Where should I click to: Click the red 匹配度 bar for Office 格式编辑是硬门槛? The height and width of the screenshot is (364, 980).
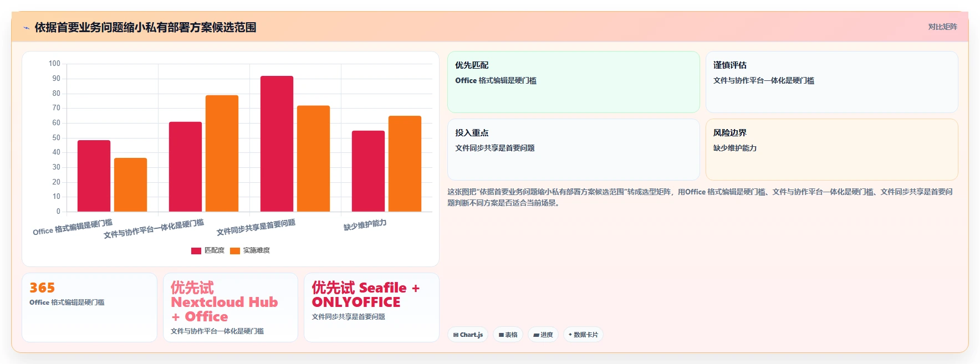[x=94, y=176]
